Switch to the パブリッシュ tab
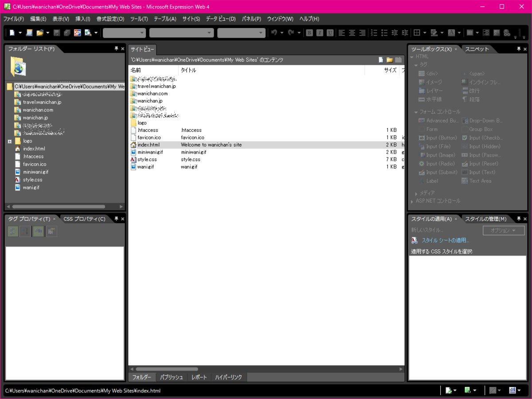The width and height of the screenshot is (532, 399). [172, 377]
